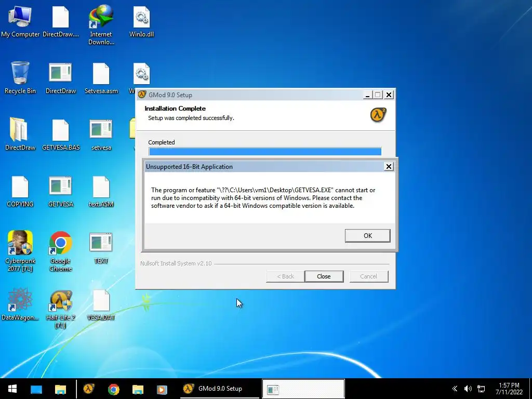Select the setvesa application icon
The width and height of the screenshot is (532, 399).
(x=101, y=135)
